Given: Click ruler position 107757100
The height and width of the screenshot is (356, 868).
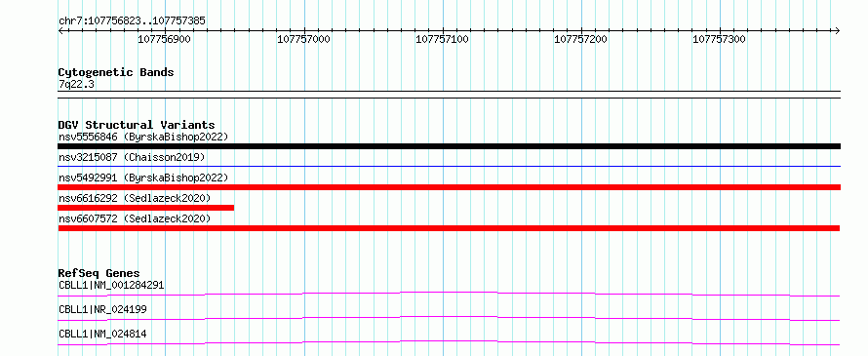Looking at the screenshot, I should coord(442,39).
